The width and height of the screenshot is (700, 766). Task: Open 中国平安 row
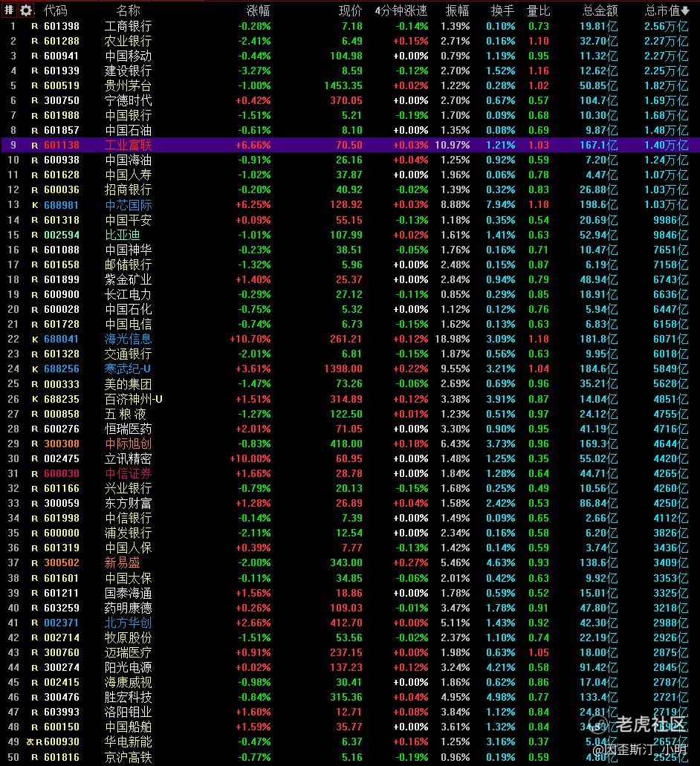(350, 221)
